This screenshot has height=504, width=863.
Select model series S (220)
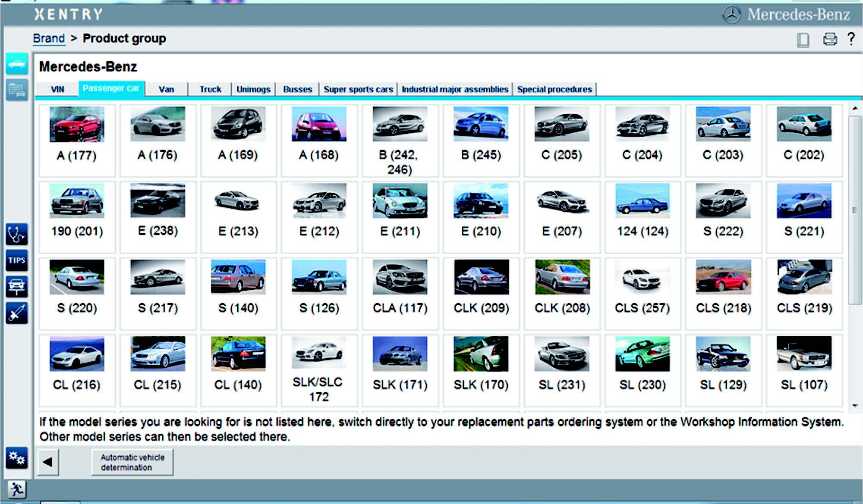[x=77, y=294]
